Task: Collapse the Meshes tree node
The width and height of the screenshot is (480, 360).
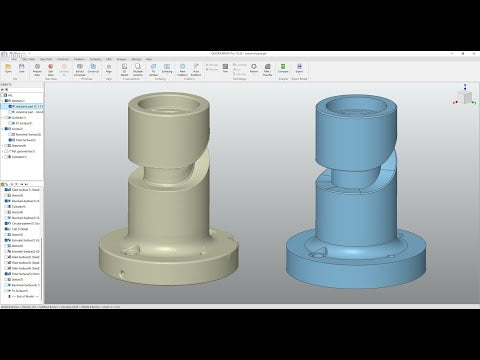Action: pyautogui.click(x=2, y=101)
